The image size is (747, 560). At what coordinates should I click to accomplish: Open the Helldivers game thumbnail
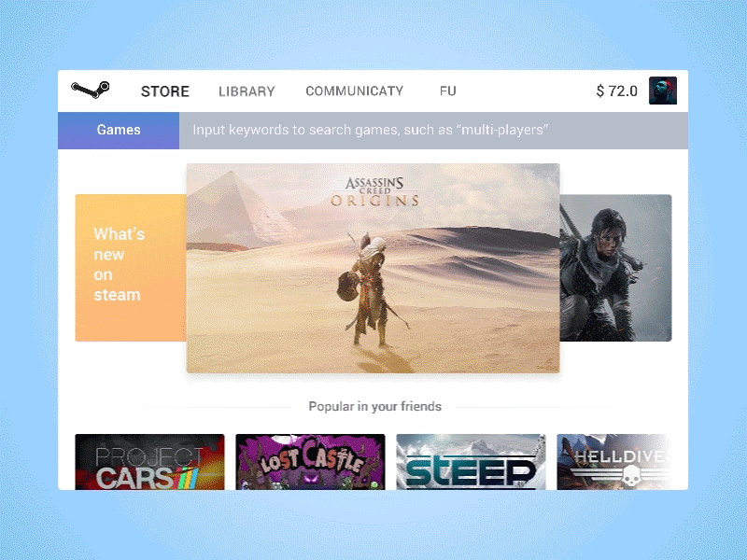(x=614, y=461)
